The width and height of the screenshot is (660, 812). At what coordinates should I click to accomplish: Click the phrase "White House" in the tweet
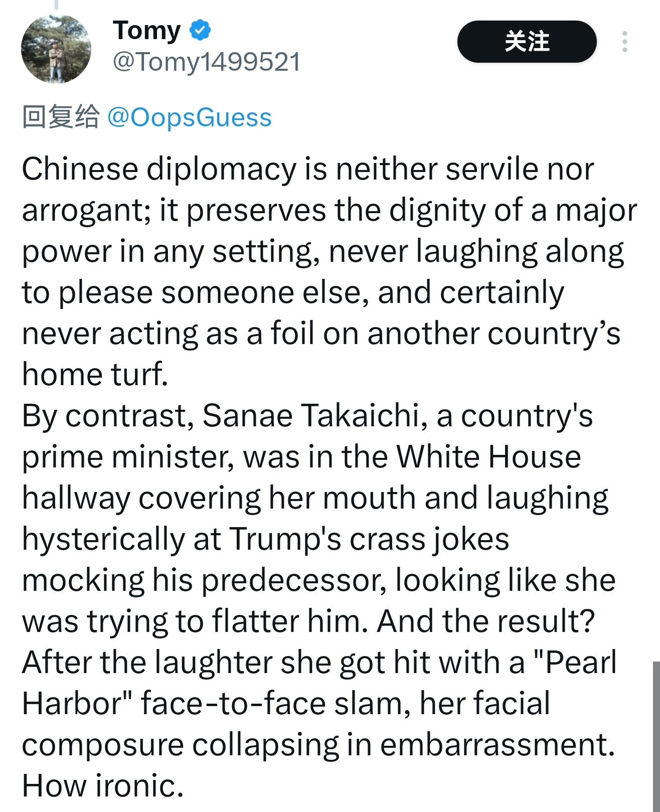(488, 457)
